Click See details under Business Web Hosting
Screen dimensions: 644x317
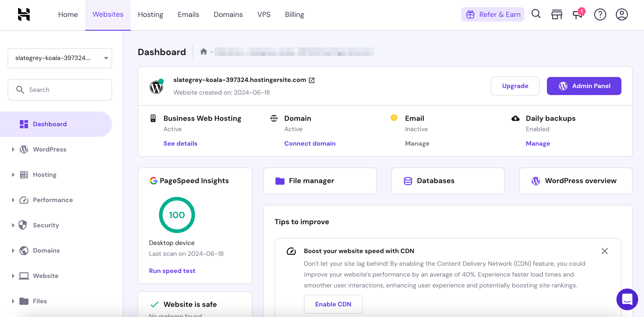pyautogui.click(x=180, y=143)
